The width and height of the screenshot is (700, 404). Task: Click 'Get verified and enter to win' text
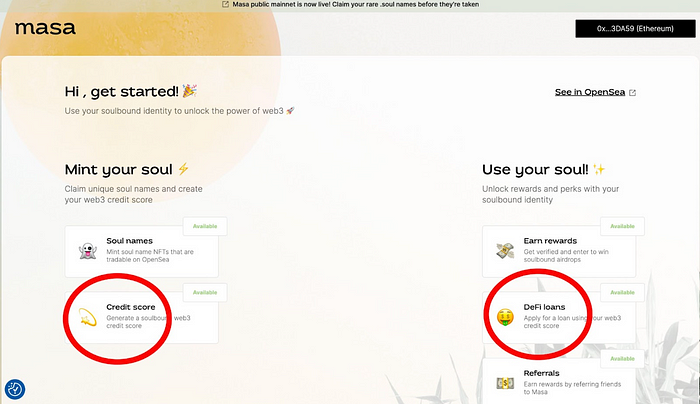point(566,255)
